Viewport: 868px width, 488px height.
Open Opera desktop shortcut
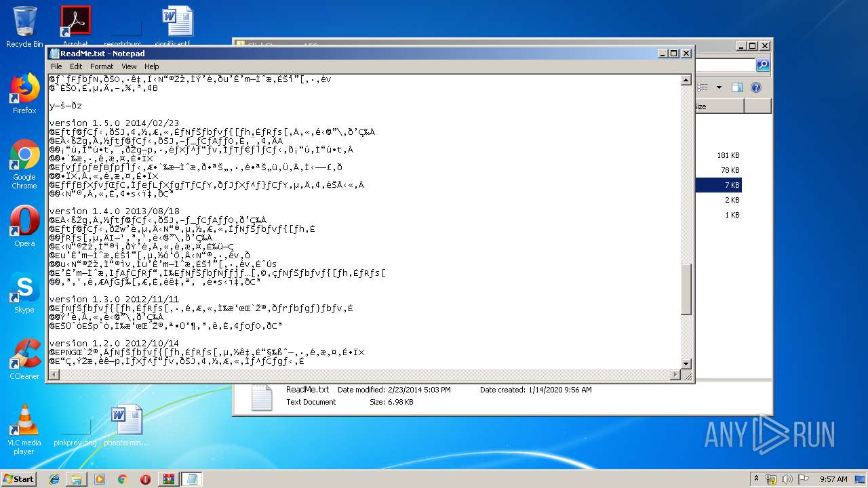coord(24,226)
